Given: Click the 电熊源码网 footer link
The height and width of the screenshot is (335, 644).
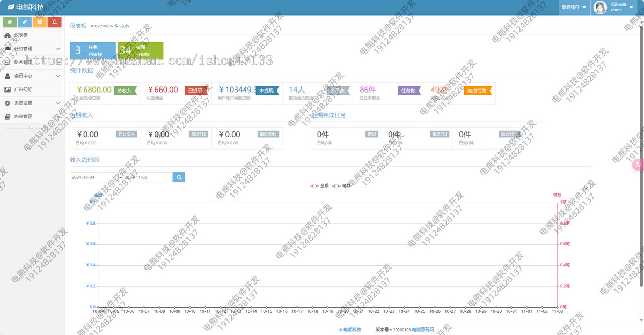Looking at the screenshot, I should click(423, 329).
